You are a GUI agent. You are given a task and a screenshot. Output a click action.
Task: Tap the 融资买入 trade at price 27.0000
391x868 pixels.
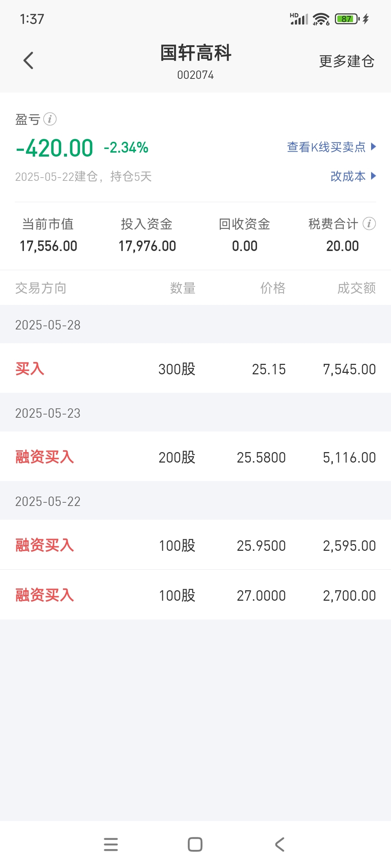click(x=195, y=595)
